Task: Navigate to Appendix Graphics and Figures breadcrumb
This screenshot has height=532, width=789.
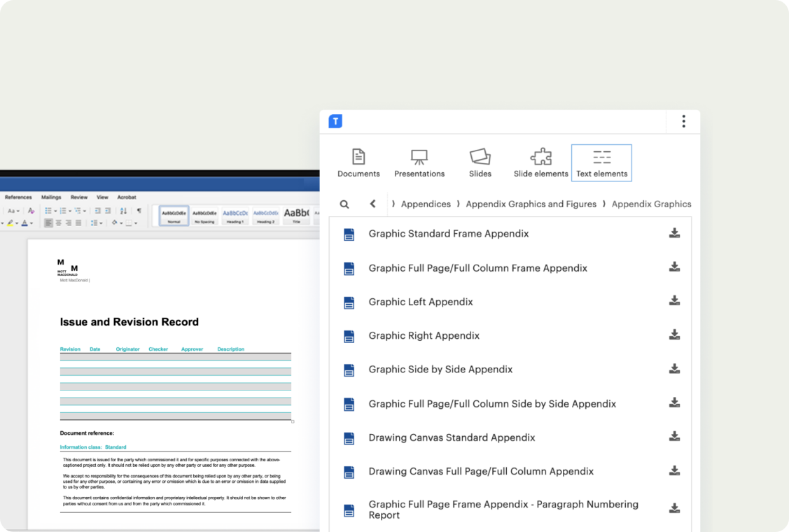Action: pyautogui.click(x=531, y=204)
